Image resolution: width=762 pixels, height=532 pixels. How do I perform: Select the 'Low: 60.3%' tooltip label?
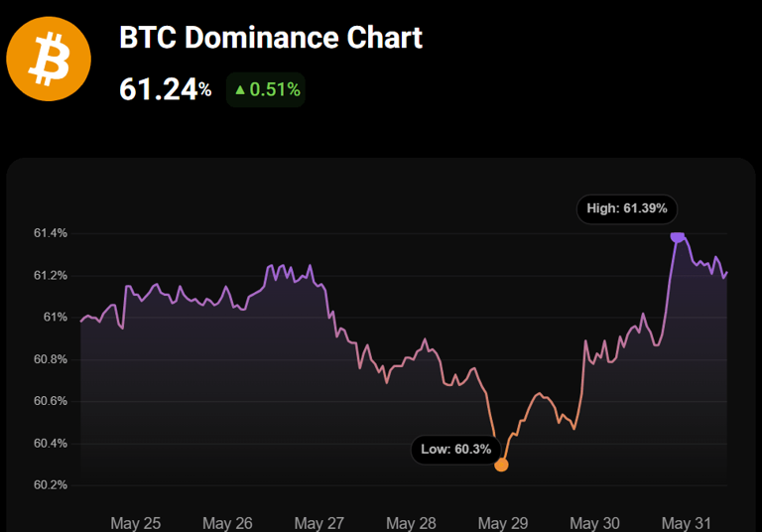click(455, 450)
